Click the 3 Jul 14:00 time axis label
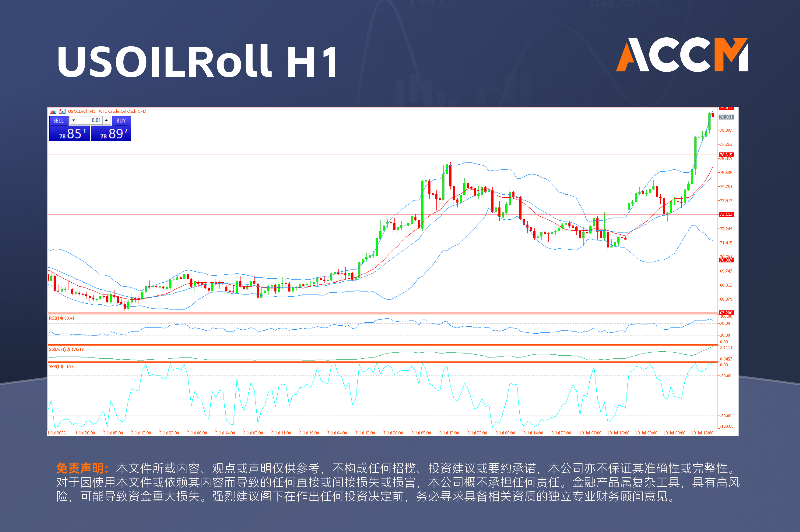 (225, 433)
